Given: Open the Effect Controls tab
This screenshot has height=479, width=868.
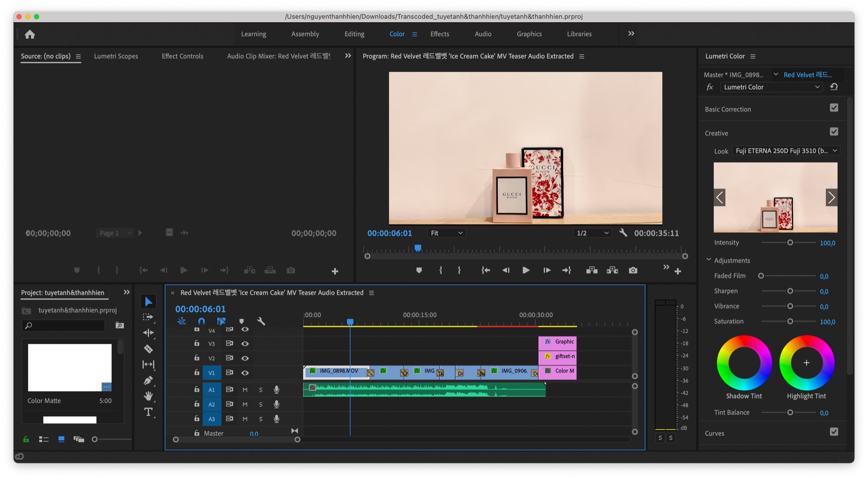Looking at the screenshot, I should click(182, 56).
